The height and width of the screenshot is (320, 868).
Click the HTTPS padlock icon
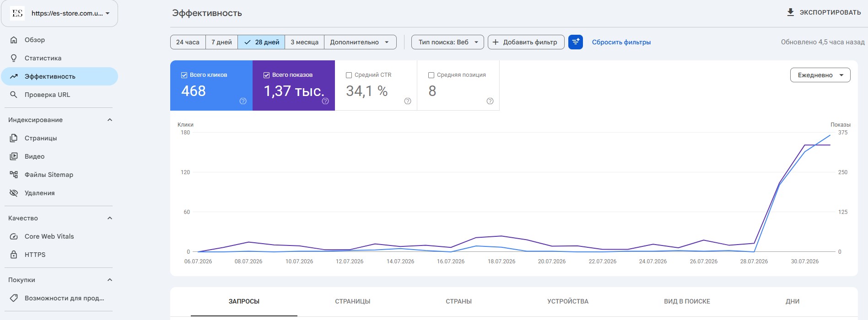tap(14, 255)
